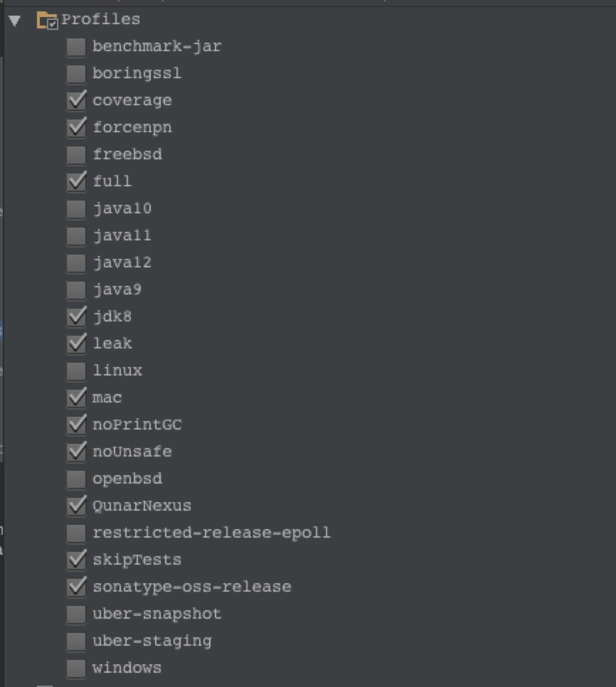
Task: Disable the forcenpn profile checkbox
Action: click(x=76, y=129)
